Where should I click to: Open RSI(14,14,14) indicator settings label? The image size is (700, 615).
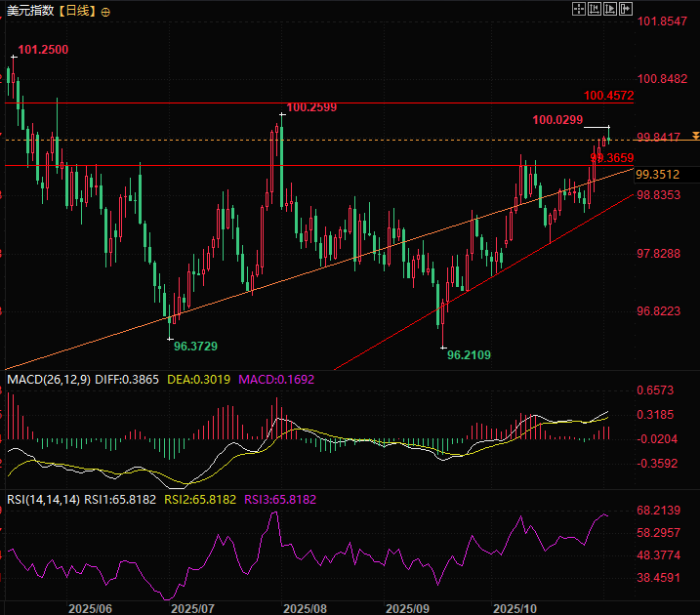coord(42,499)
